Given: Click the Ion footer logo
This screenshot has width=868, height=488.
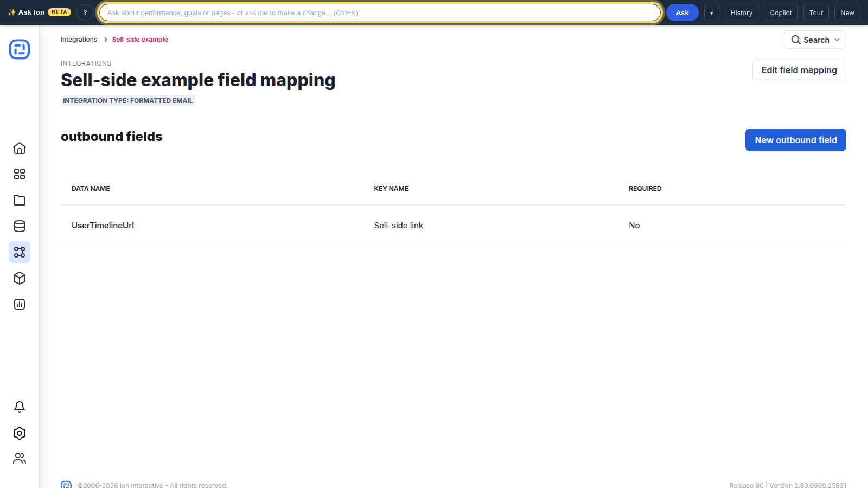Looking at the screenshot, I should [66, 485].
